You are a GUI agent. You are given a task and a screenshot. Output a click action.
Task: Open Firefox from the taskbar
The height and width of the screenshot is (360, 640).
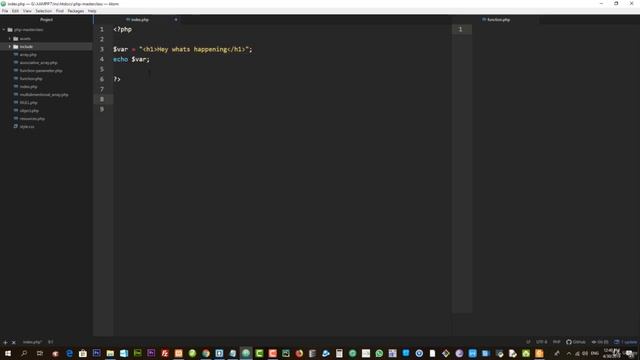[299, 353]
